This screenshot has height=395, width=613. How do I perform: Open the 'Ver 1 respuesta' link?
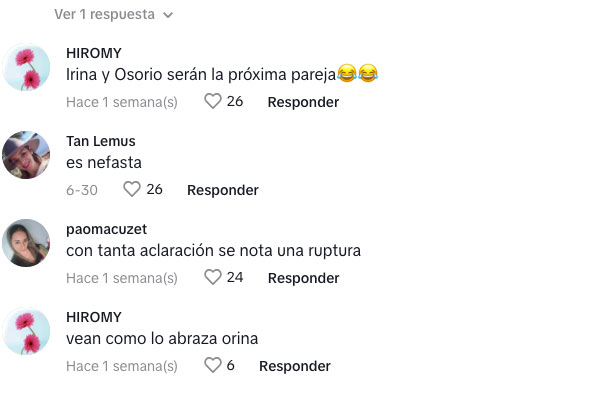pos(104,14)
